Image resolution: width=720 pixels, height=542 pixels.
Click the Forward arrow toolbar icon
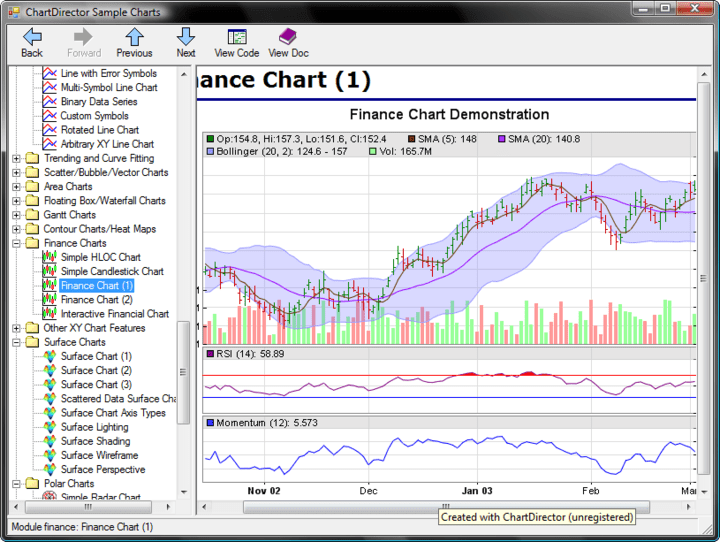pos(83,36)
